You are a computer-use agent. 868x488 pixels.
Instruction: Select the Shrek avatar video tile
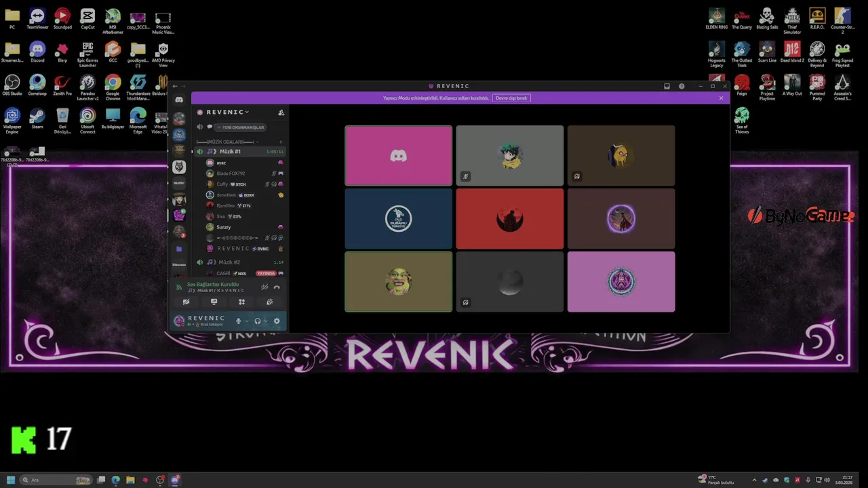coord(398,282)
